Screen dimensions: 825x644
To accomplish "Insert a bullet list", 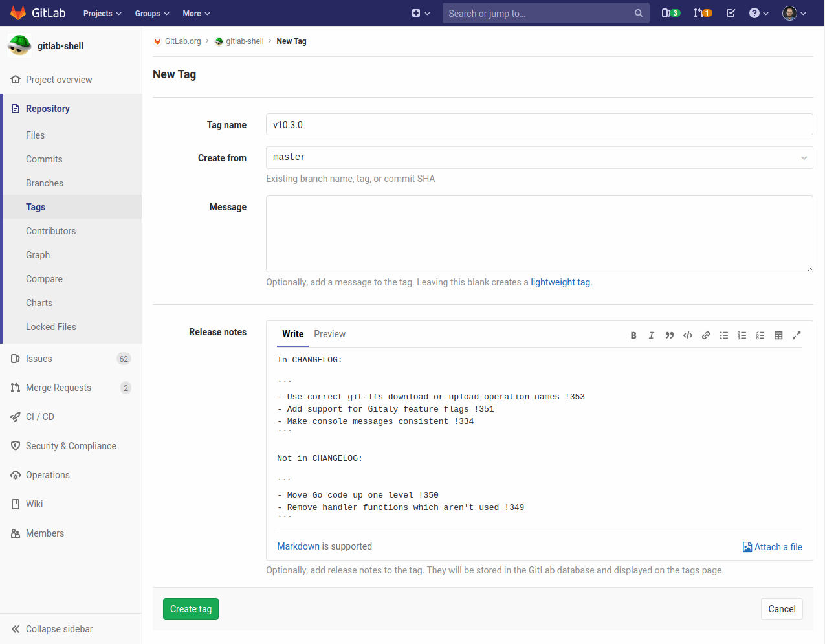I will click(x=724, y=335).
